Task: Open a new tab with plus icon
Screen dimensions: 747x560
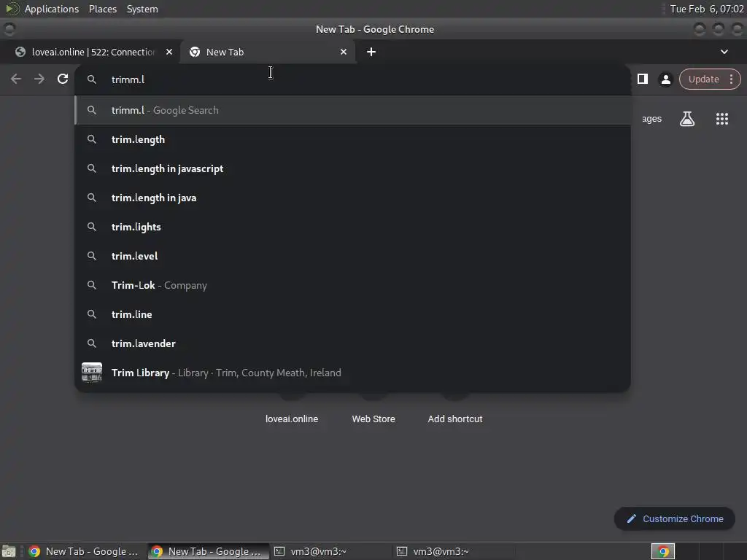Action: [371, 52]
